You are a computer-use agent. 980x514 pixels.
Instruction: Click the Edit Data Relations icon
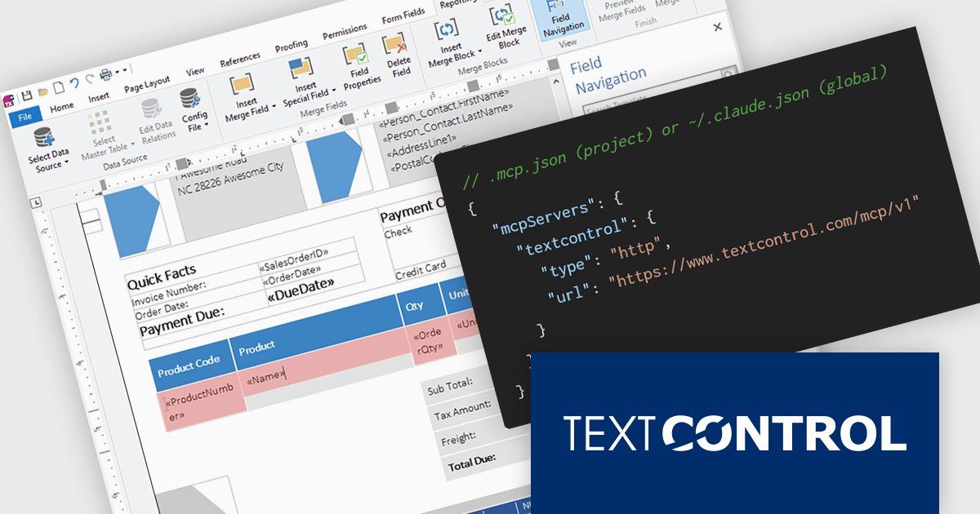(152, 109)
